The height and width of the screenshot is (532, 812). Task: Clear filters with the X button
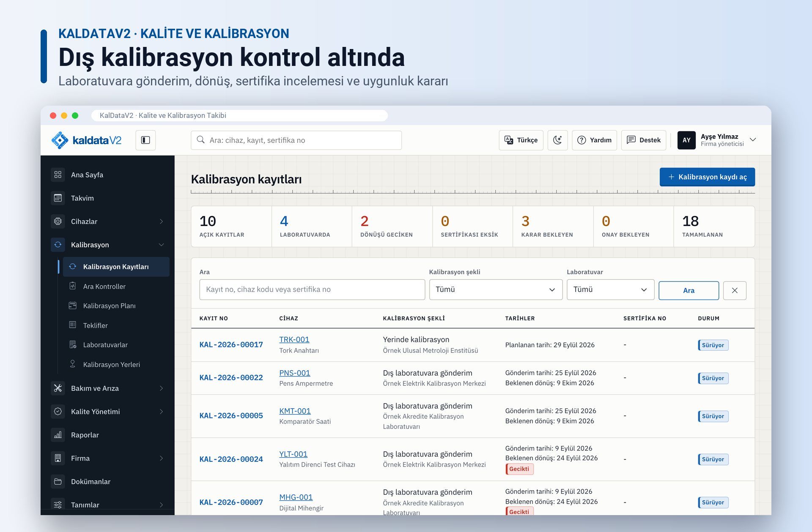[735, 290]
